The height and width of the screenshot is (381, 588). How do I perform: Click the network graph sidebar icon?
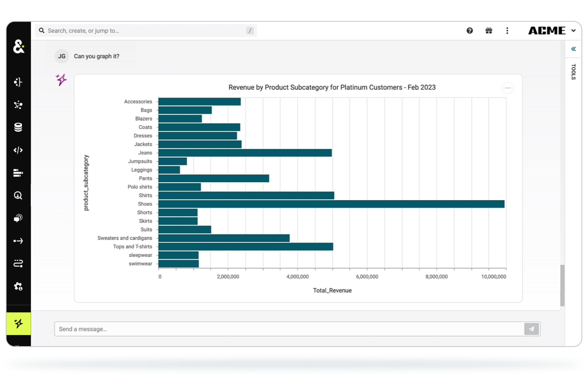pos(18,105)
